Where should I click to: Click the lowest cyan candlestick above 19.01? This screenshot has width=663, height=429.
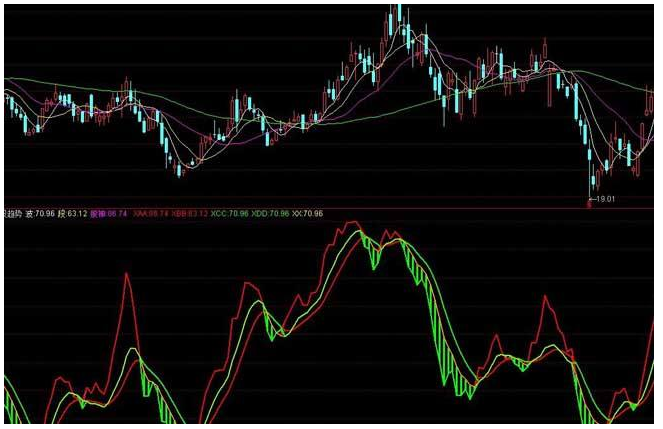pos(591,180)
